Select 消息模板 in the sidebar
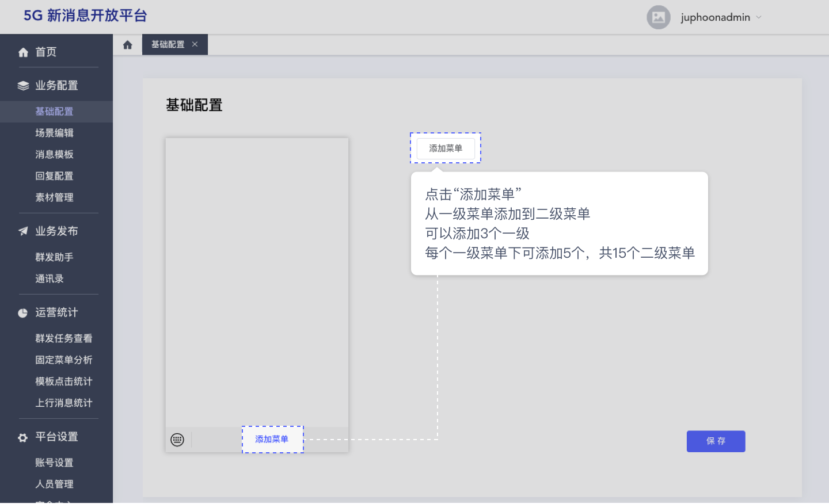Screen dimensions: 829x504 point(55,154)
